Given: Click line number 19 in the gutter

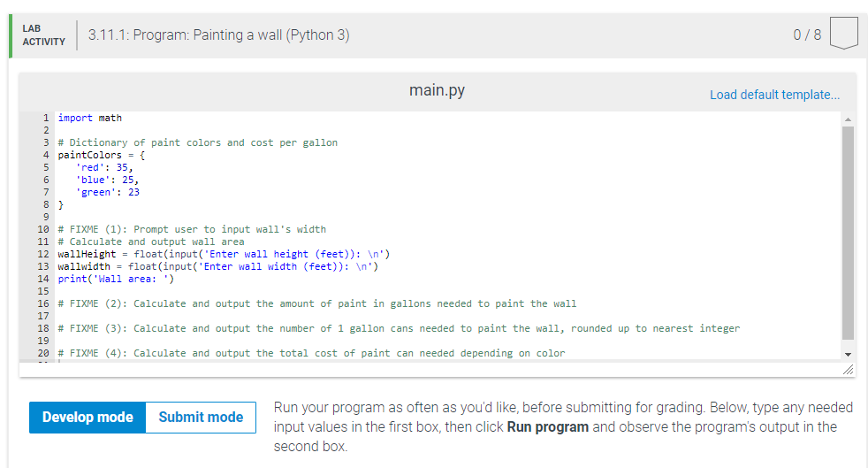Looking at the screenshot, I should 43,341.
